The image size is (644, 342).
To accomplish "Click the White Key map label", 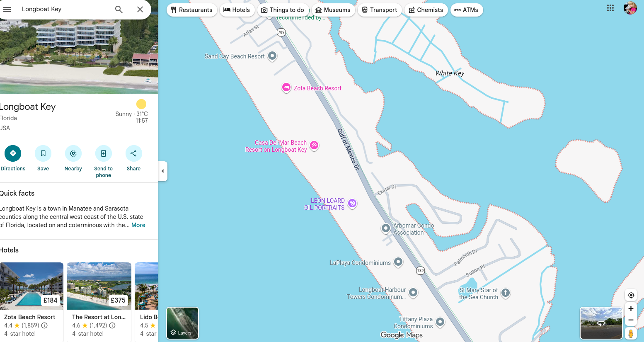I will coord(450,73).
